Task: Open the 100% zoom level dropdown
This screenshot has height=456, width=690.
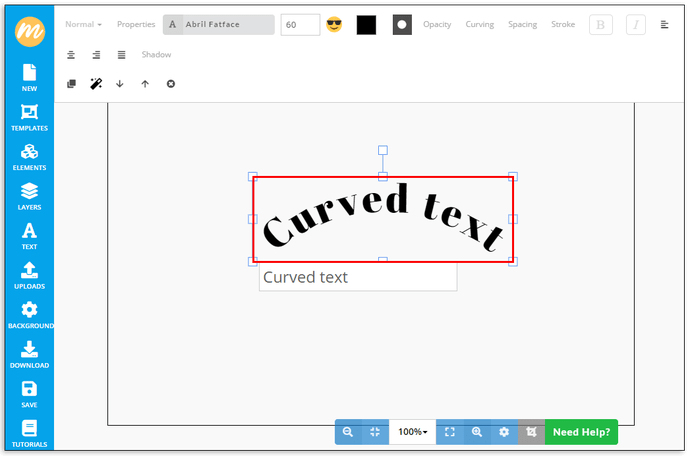Action: pos(412,432)
